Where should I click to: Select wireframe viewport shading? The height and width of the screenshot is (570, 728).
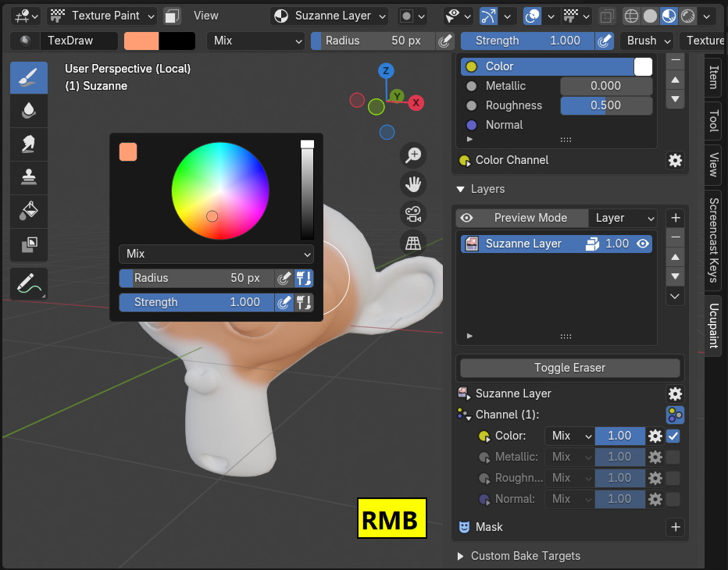(x=631, y=16)
